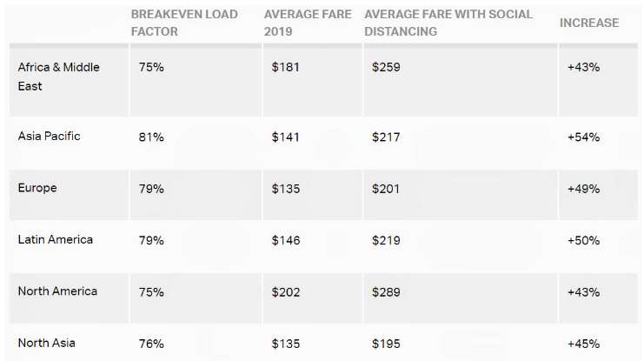644x361 pixels.
Task: Select the +54% increase cell
Action: 583,137
